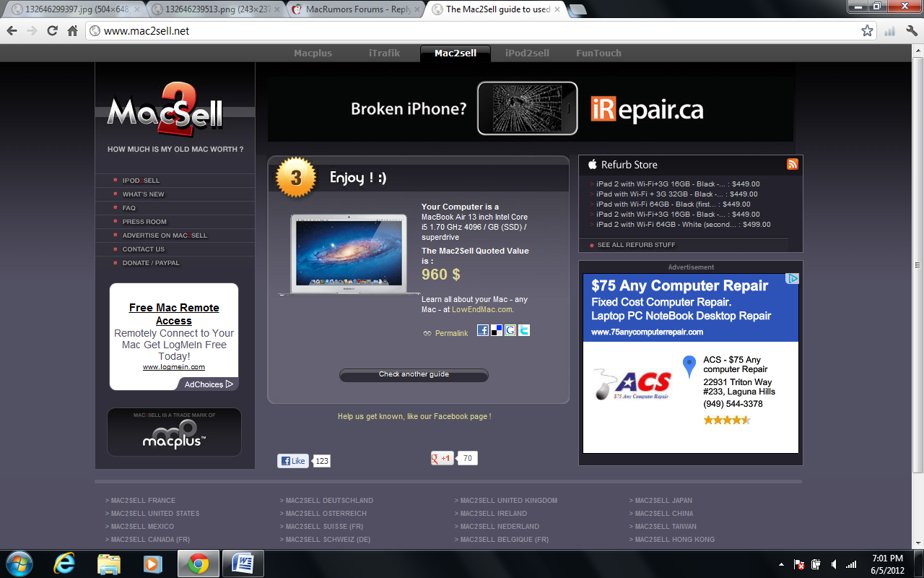The image size is (924, 578).
Task: Open a new Chrome tab
Action: [x=577, y=9]
